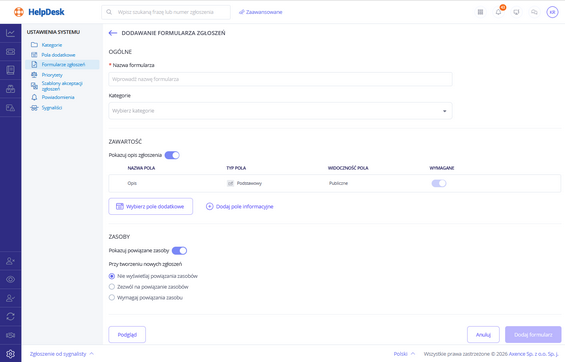Open the knowledge base book sidebar icon
565x362 pixels.
pyautogui.click(x=10, y=70)
